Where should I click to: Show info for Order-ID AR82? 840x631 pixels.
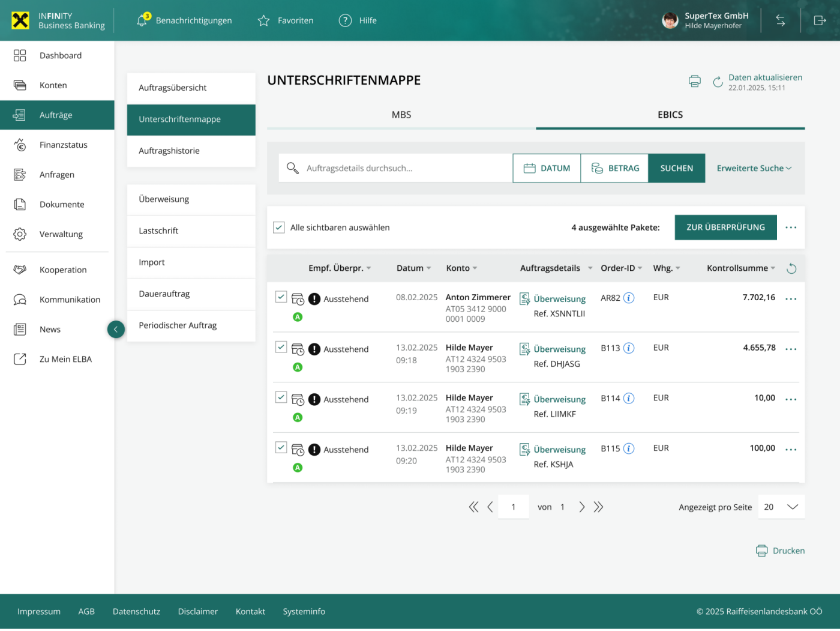tap(629, 298)
